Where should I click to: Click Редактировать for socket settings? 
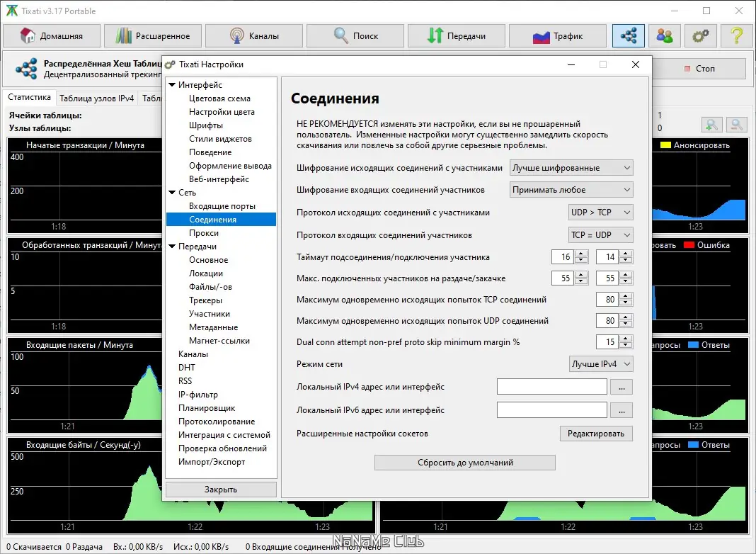(x=596, y=434)
